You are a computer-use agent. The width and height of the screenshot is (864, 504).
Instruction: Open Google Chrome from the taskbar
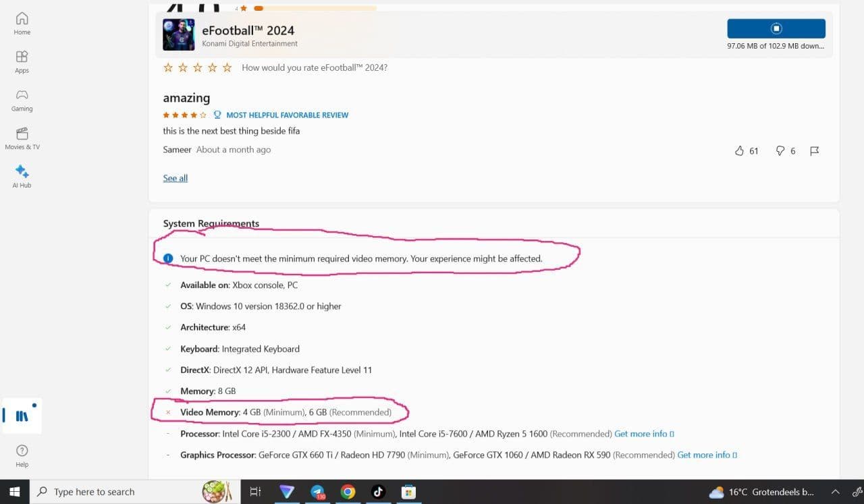click(348, 492)
